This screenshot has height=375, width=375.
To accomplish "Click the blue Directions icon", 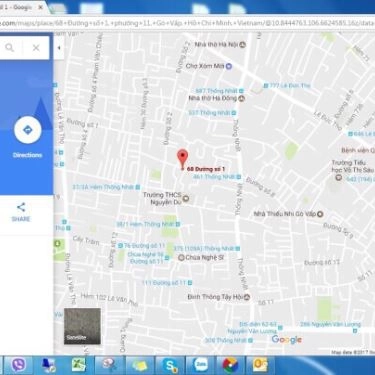I will click(28, 130).
